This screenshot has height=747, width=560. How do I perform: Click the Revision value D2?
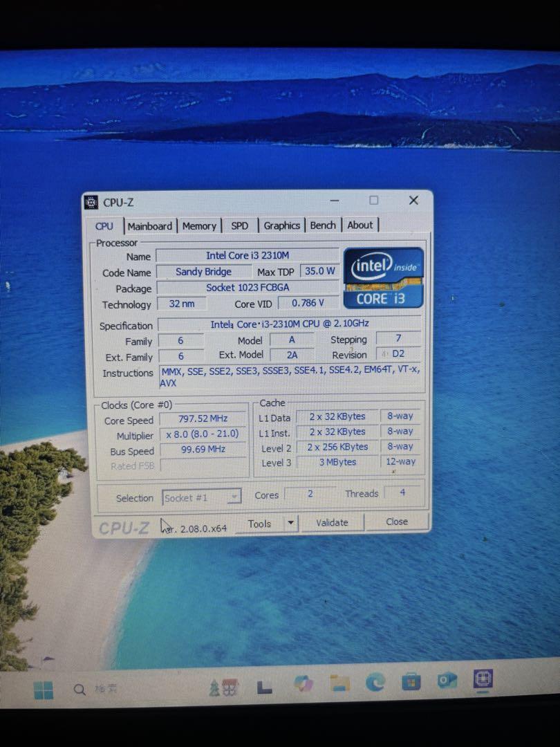click(398, 353)
